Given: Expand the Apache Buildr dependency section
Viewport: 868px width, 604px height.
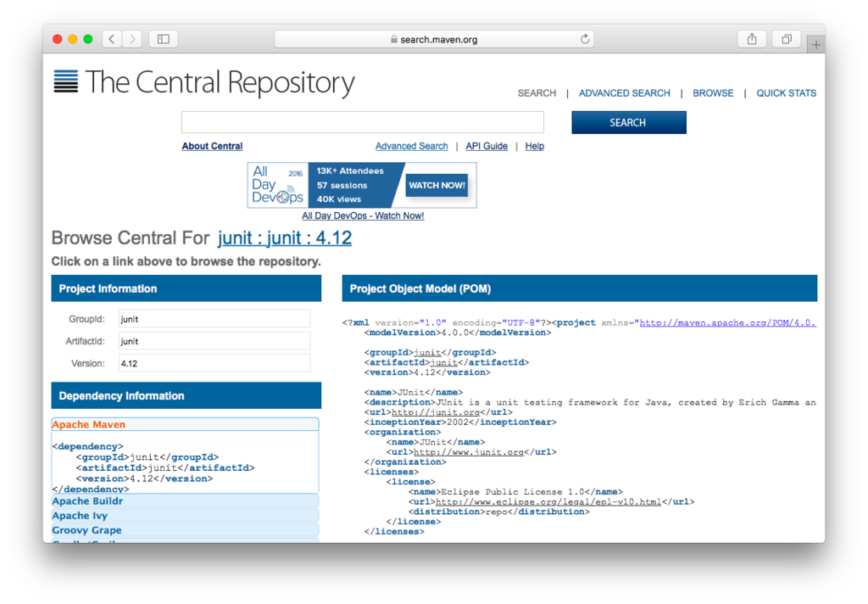Looking at the screenshot, I should (186, 501).
